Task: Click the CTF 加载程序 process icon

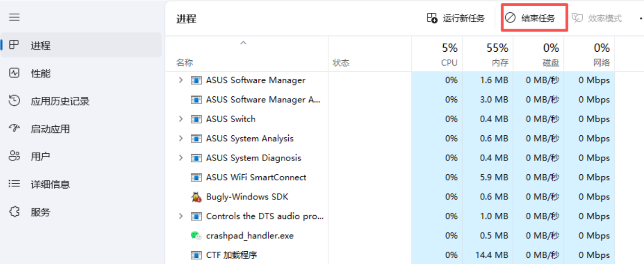Action: pyautogui.click(x=196, y=255)
